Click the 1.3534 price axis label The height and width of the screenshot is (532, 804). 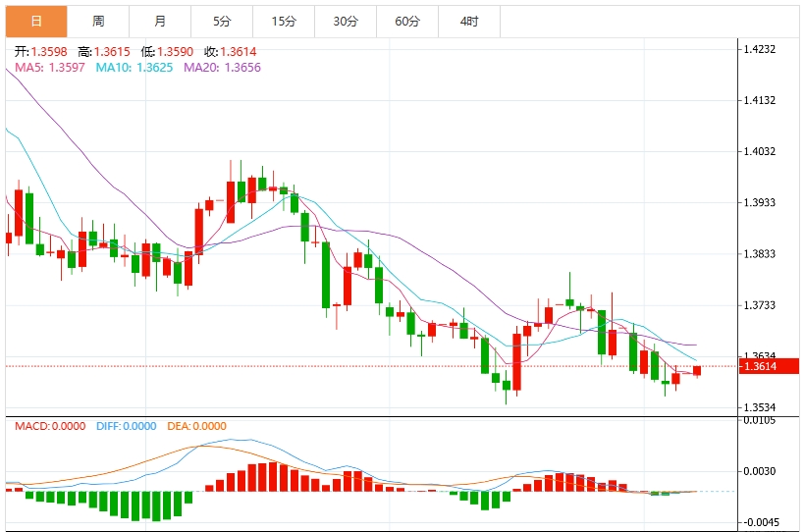click(x=760, y=408)
